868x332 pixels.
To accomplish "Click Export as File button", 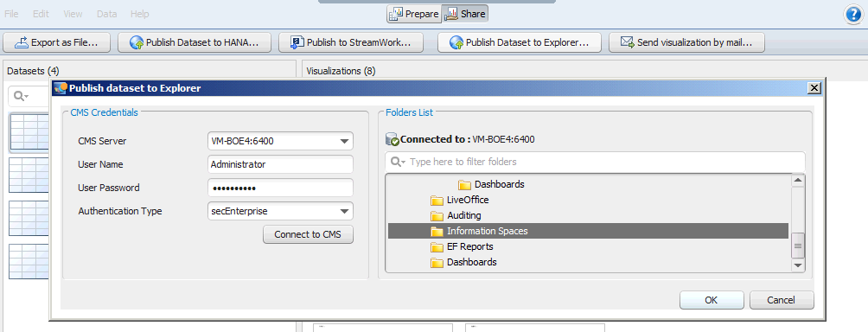I will [x=56, y=42].
